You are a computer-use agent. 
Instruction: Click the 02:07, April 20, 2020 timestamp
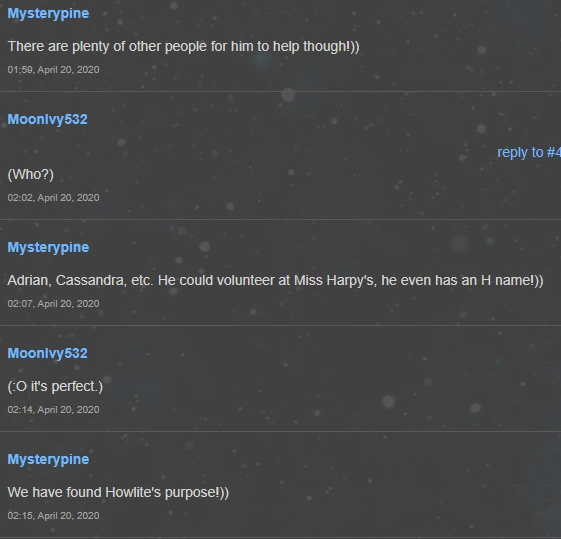[x=53, y=304]
